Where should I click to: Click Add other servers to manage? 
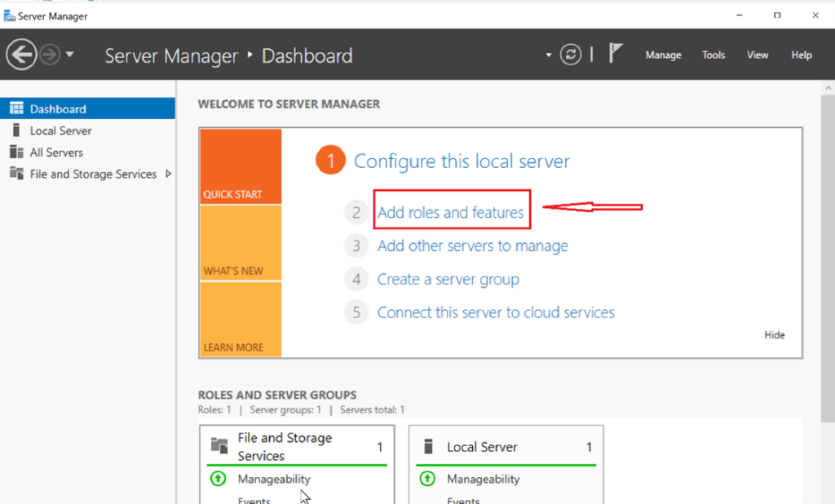[472, 245]
